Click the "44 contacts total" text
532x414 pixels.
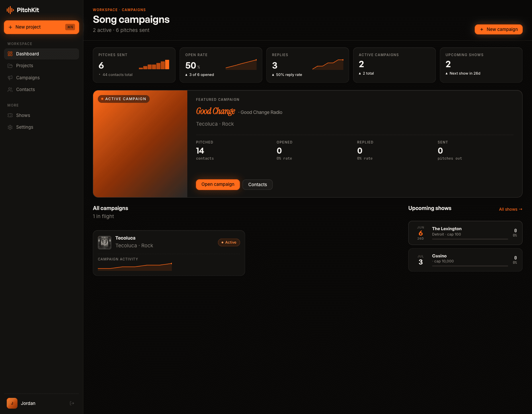[x=117, y=75]
